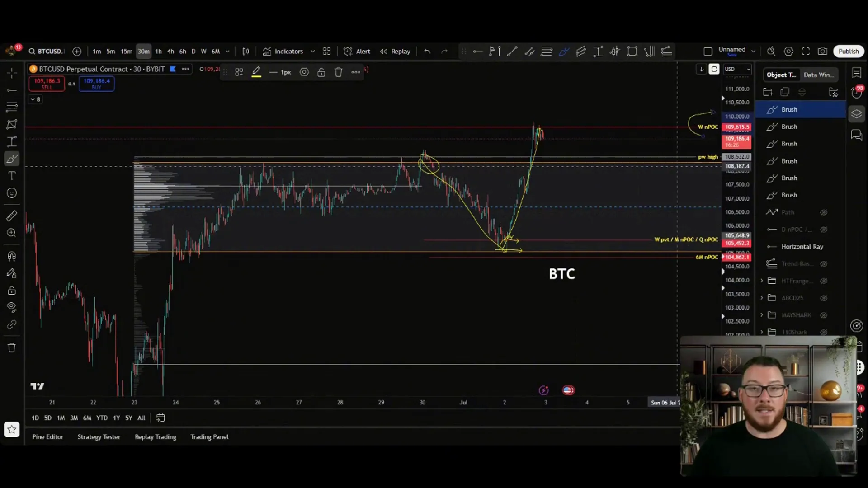Open the layout selector square icon
The height and width of the screenshot is (488, 868).
coord(708,52)
